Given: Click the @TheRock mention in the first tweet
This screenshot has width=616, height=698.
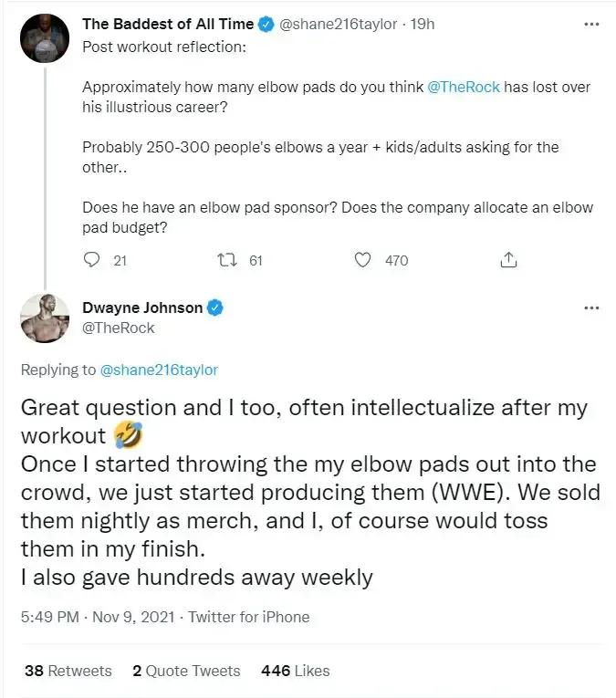Looking at the screenshot, I should coord(464,87).
